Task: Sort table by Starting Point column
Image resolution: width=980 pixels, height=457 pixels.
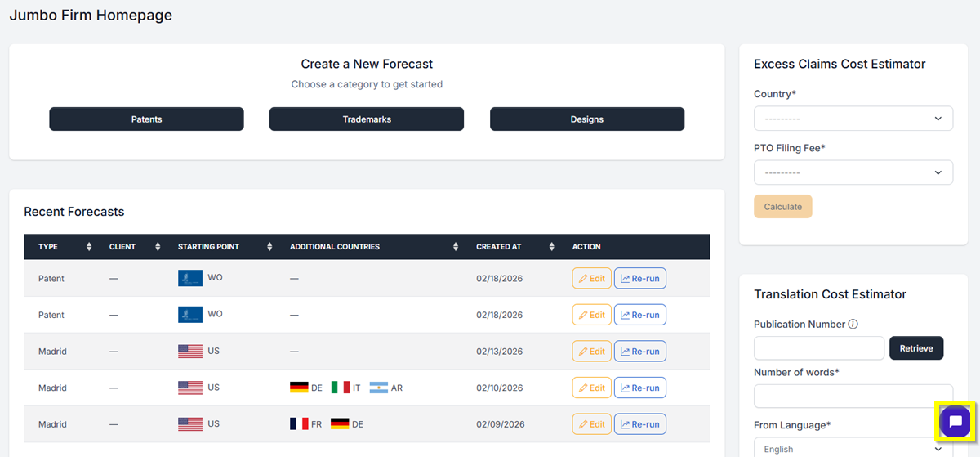Action: [269, 247]
